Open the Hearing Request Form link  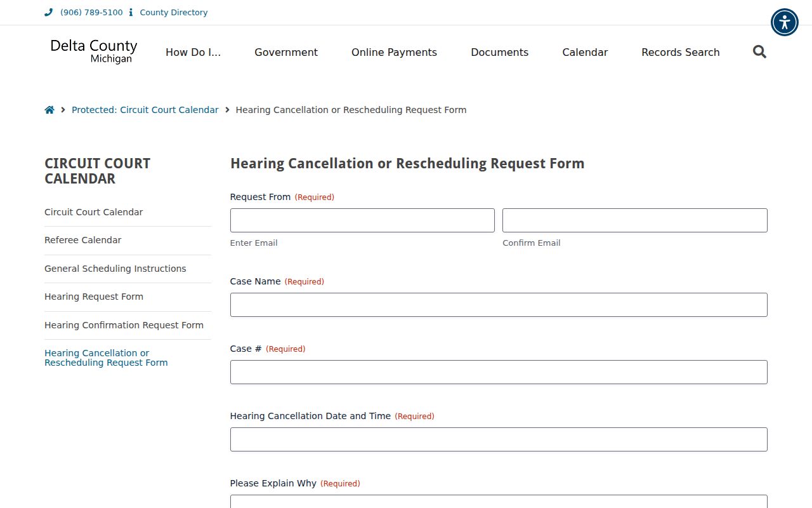click(x=94, y=297)
